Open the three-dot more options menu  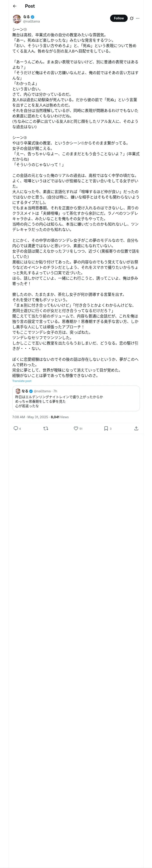[x=138, y=18]
